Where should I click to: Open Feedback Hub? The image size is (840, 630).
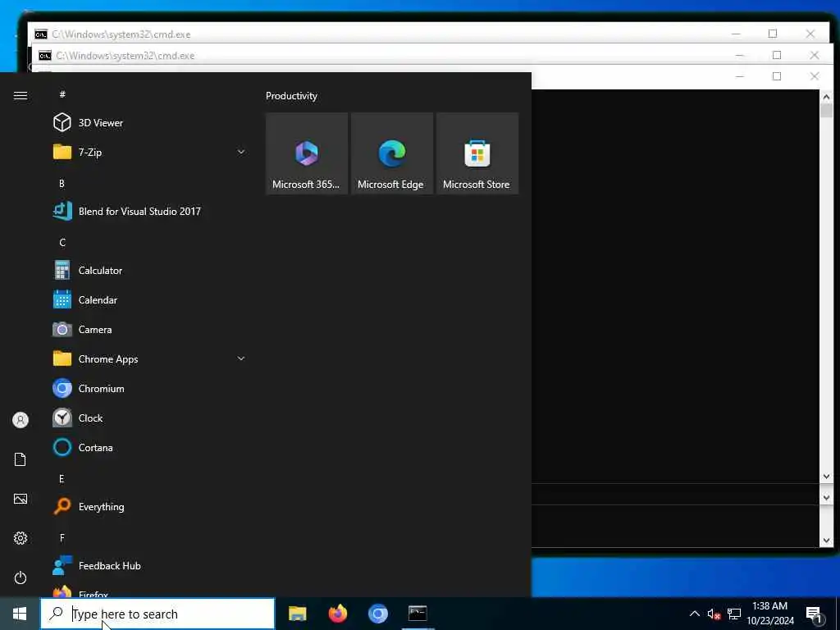(x=150, y=566)
